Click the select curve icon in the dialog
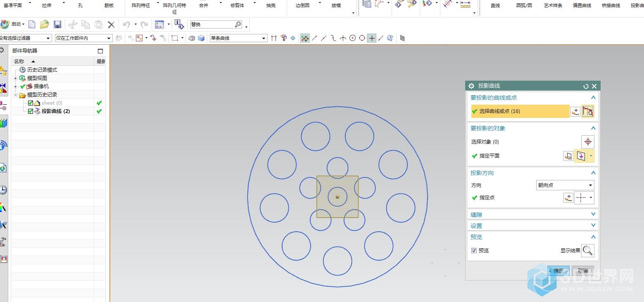The image size is (644, 302). (x=587, y=111)
